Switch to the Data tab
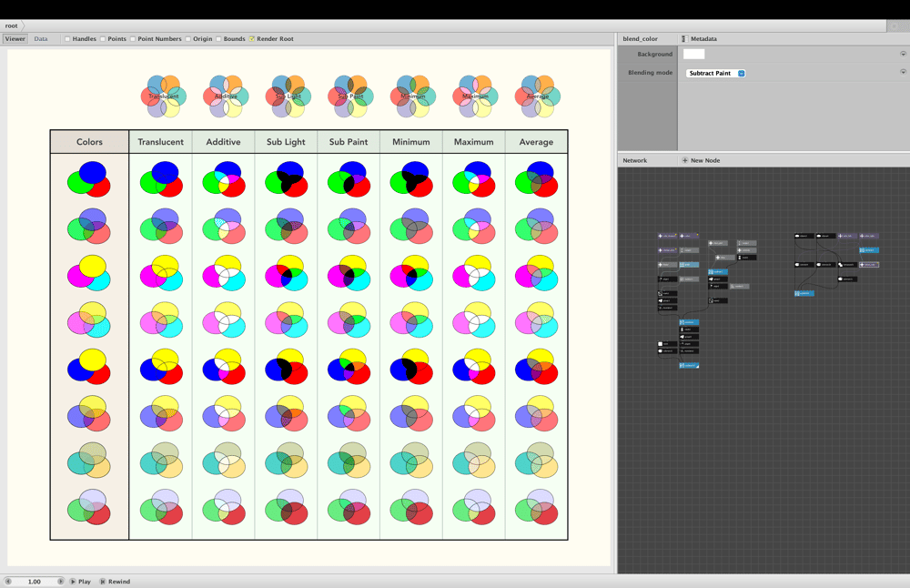 click(41, 39)
